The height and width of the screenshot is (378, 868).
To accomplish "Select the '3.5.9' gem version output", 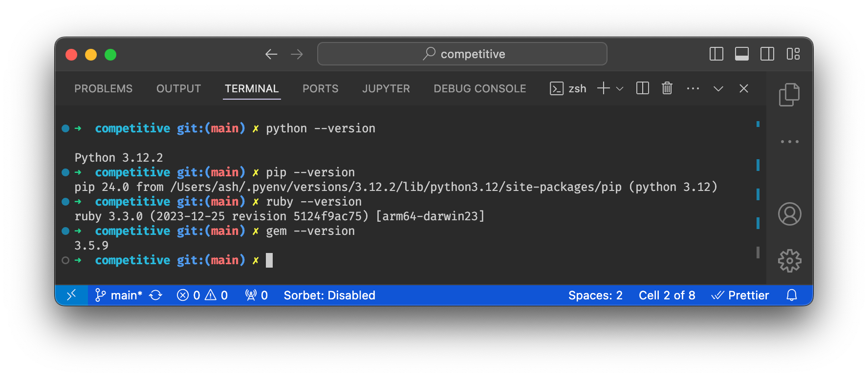I will pos(91,246).
